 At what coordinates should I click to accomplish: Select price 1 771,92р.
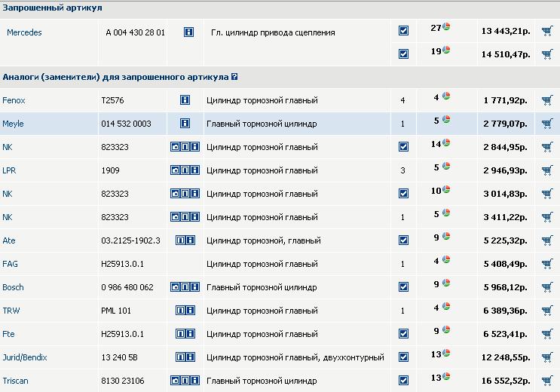pyautogui.click(x=506, y=100)
